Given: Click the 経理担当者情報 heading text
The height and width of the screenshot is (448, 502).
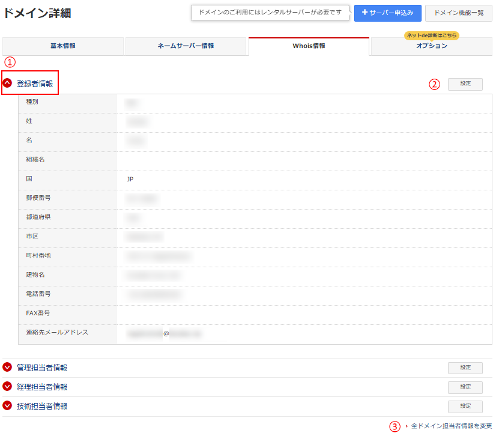Looking at the screenshot, I should pyautogui.click(x=42, y=387).
